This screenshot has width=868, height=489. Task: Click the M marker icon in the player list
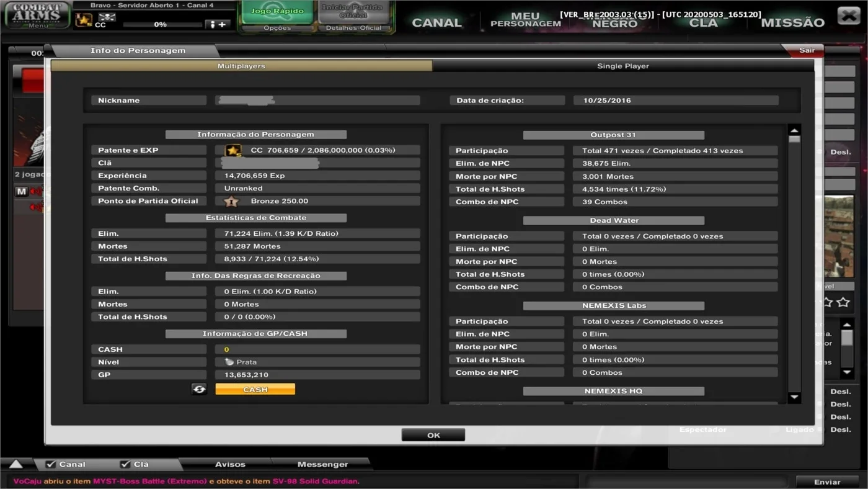[22, 191]
